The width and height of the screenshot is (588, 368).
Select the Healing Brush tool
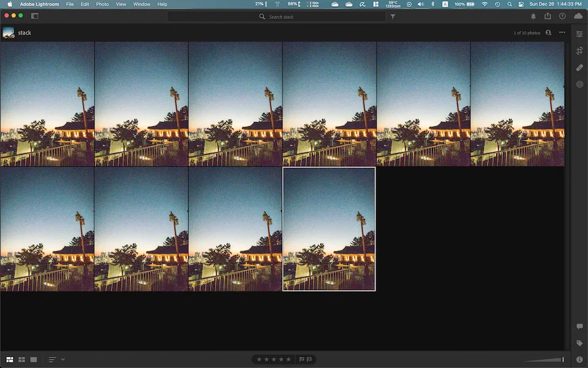[x=579, y=67]
